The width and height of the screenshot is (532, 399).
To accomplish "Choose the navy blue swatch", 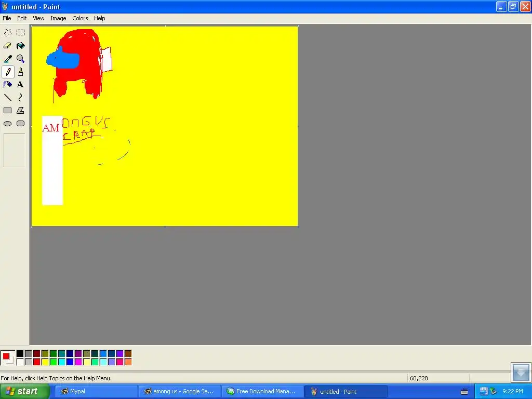I will tap(70, 354).
